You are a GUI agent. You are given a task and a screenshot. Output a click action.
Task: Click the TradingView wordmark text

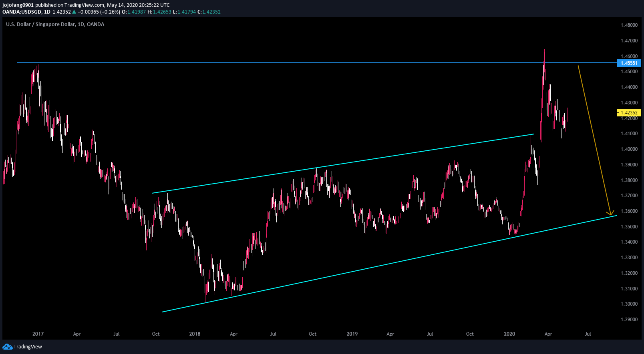pyautogui.click(x=28, y=347)
